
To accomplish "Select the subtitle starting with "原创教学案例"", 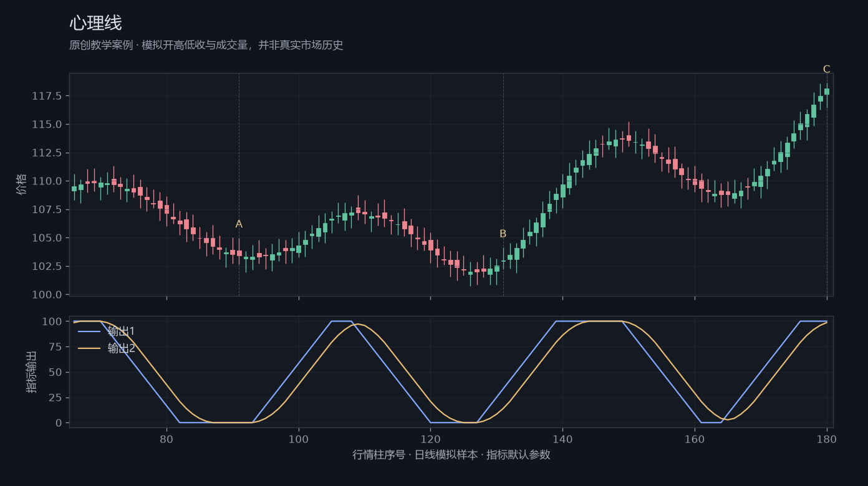I will (206, 45).
